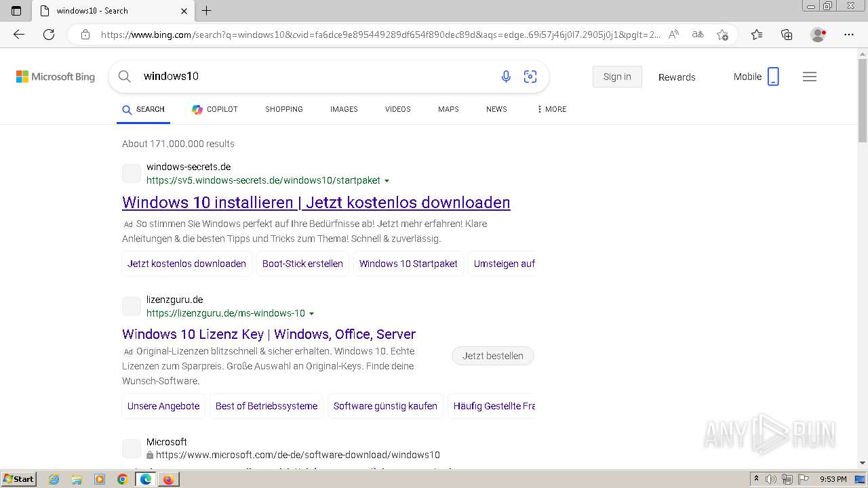Switch to the MAPS tab
Viewport: 868px width, 488px height.
[448, 109]
